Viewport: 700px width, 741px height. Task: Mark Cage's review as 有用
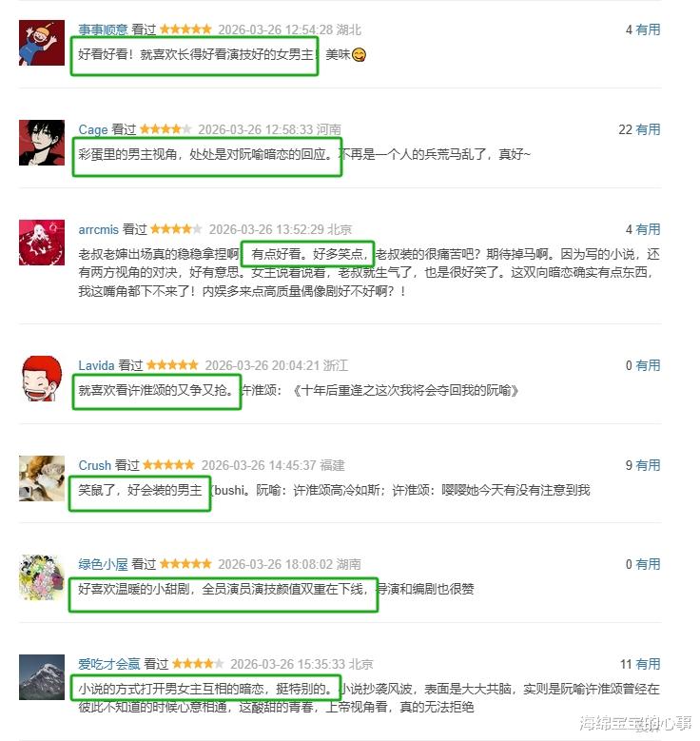648,129
